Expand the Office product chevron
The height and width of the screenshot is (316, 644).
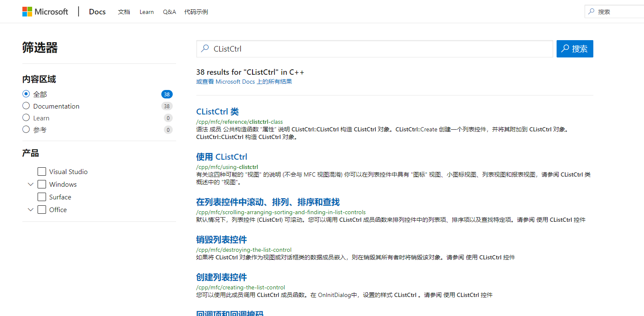click(30, 210)
